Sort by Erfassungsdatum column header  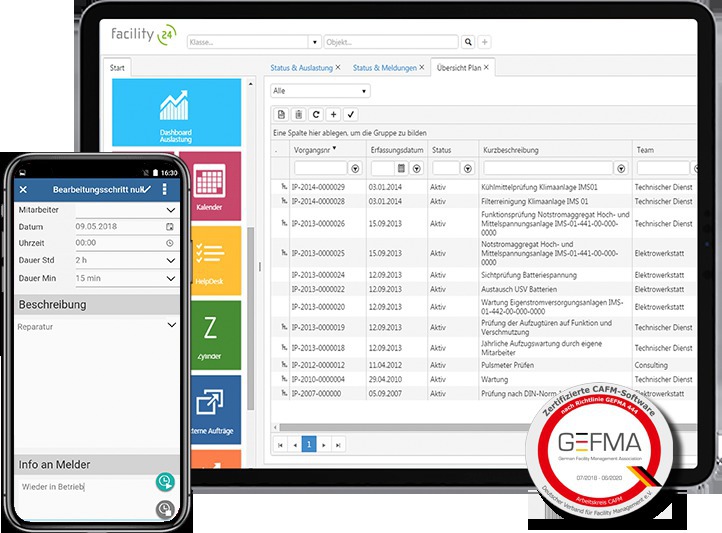(x=397, y=150)
